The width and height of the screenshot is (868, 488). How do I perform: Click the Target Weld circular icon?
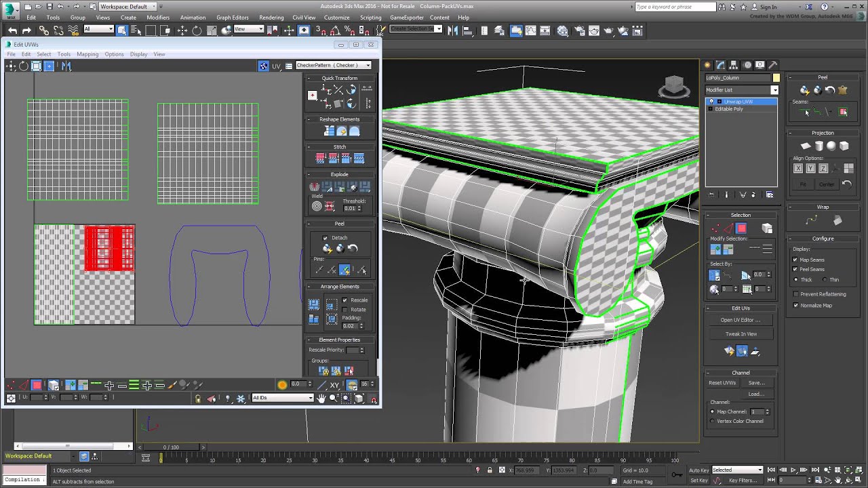[317, 206]
